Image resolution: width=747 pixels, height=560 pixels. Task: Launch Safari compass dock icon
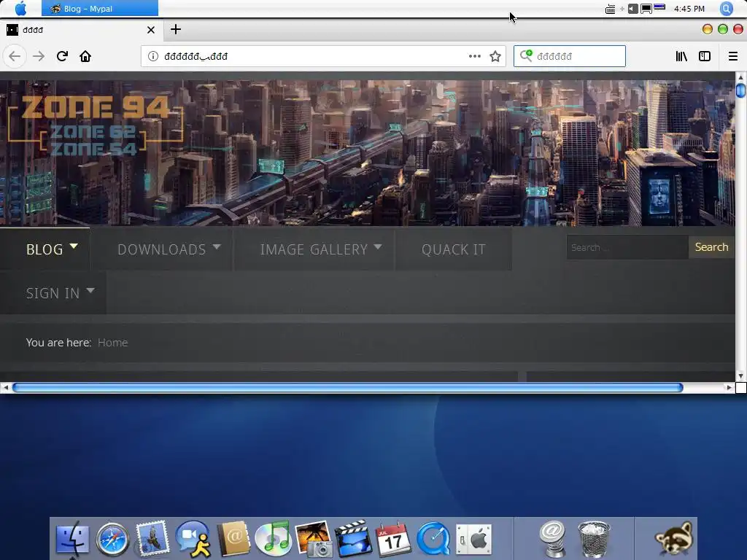coord(113,539)
